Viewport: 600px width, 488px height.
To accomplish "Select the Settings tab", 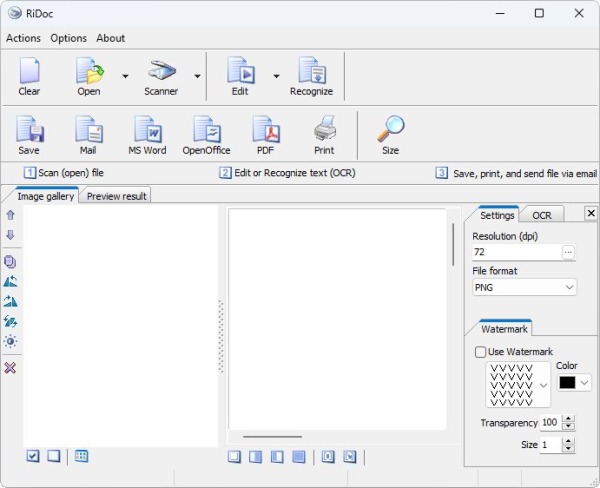I will [497, 215].
